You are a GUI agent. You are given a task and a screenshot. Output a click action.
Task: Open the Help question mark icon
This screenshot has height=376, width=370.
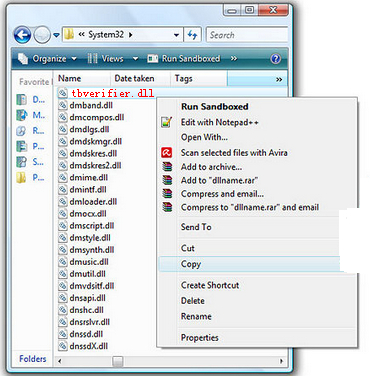point(276,59)
